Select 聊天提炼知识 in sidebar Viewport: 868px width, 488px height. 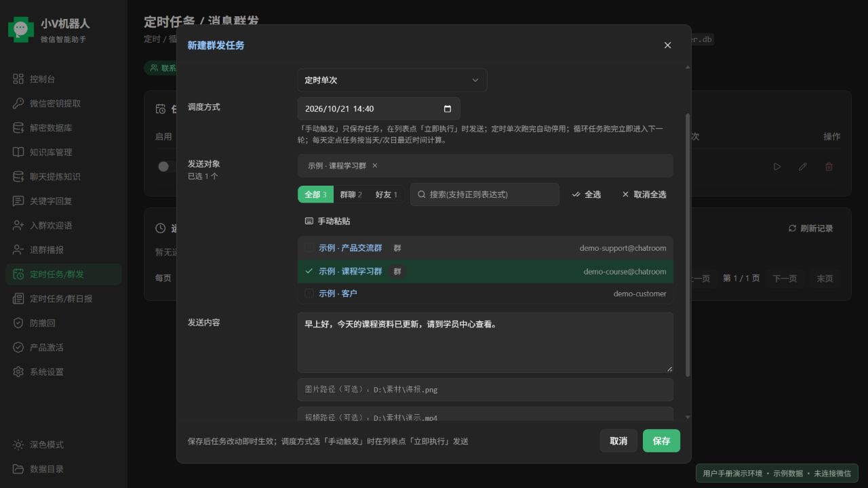coord(63,177)
